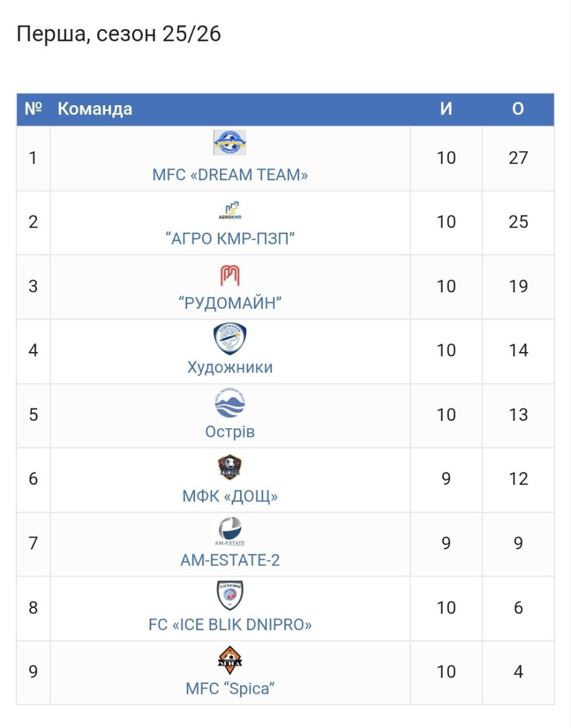Open the "АГРО КМР-ПЗП" team link
571x728 pixels.
[x=230, y=238]
